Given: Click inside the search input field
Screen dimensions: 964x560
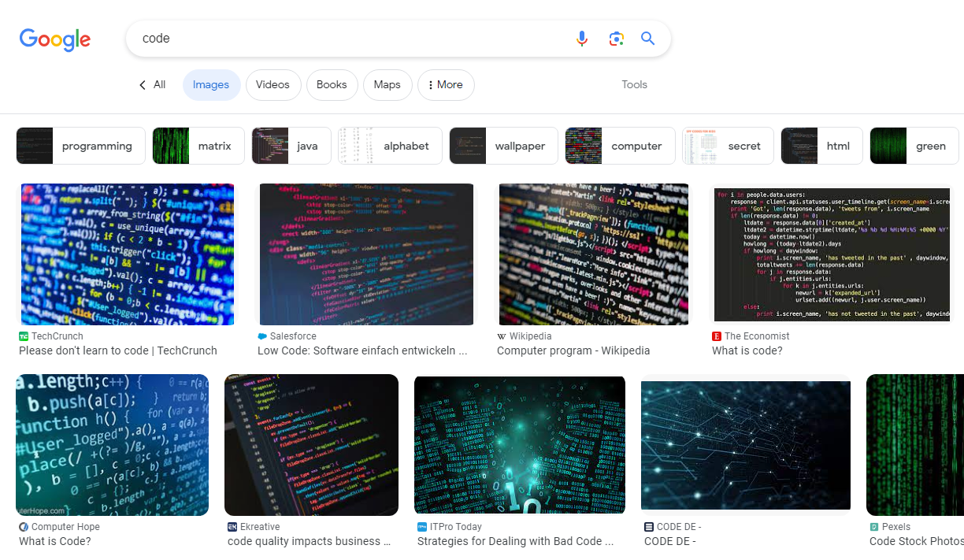Looking at the screenshot, I should coord(315,38).
